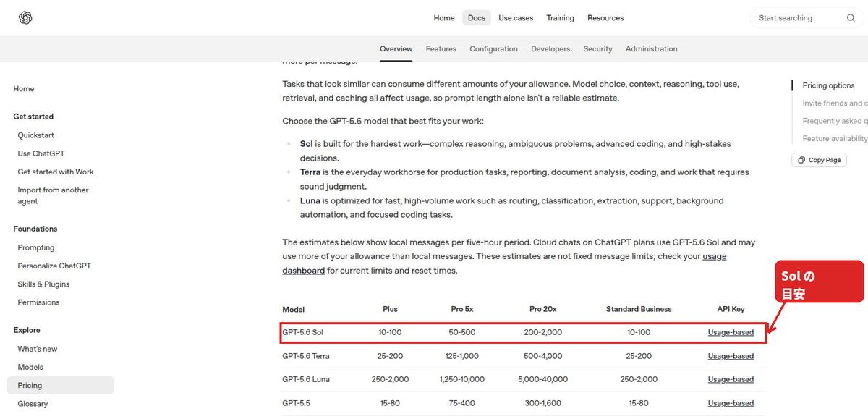The image size is (868, 419).
Task: Click the Foundations sidebar heading
Action: tap(35, 229)
